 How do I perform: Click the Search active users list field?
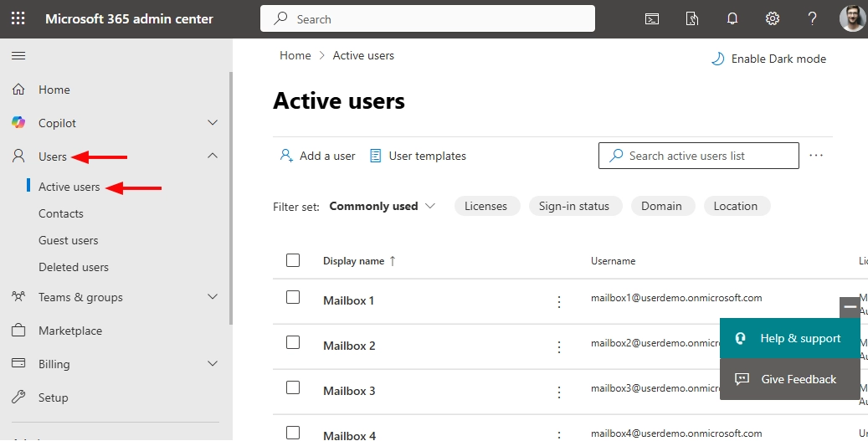pyautogui.click(x=698, y=156)
